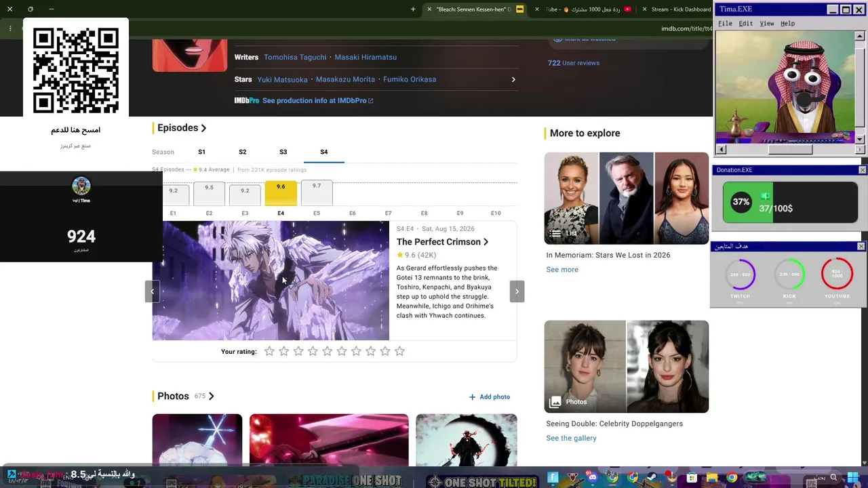Close the Donation.EXE window
Viewport: 868px width, 488px height.
click(863, 170)
